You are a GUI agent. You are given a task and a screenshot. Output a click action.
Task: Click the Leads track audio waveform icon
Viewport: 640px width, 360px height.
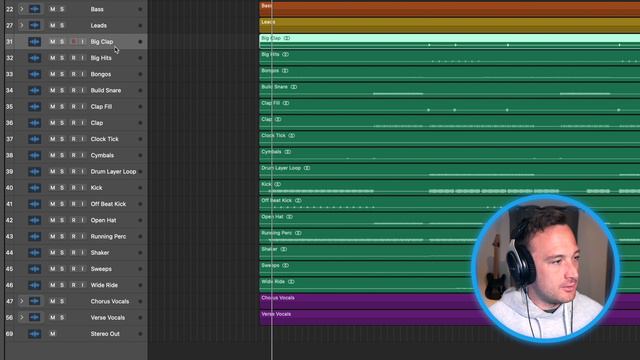point(35,25)
